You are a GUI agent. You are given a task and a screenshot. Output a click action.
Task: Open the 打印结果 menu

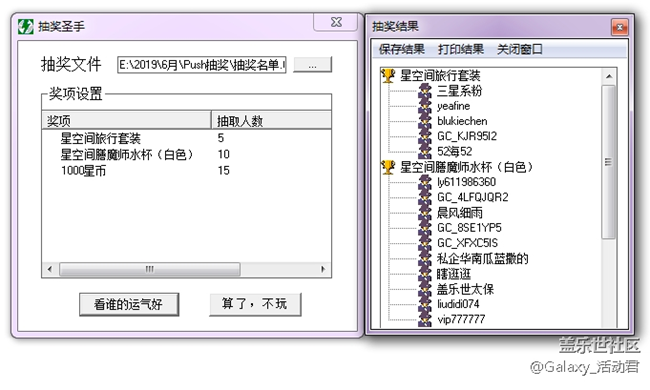[x=461, y=49]
